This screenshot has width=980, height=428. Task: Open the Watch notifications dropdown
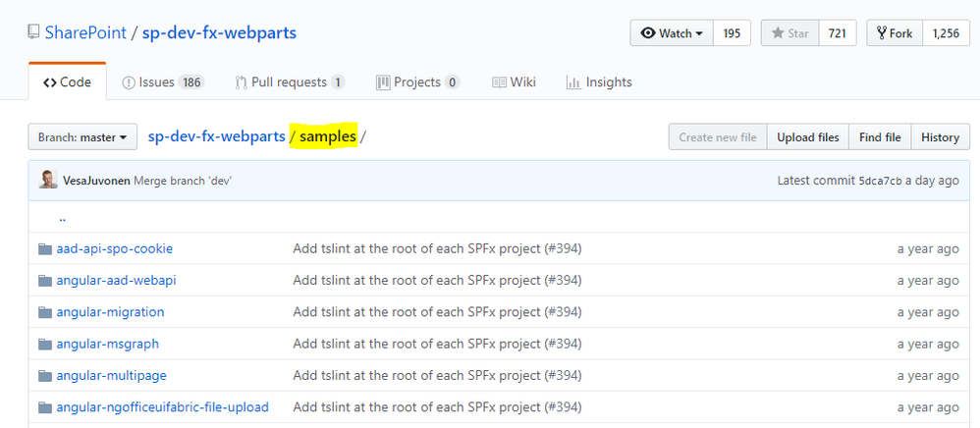coord(672,33)
